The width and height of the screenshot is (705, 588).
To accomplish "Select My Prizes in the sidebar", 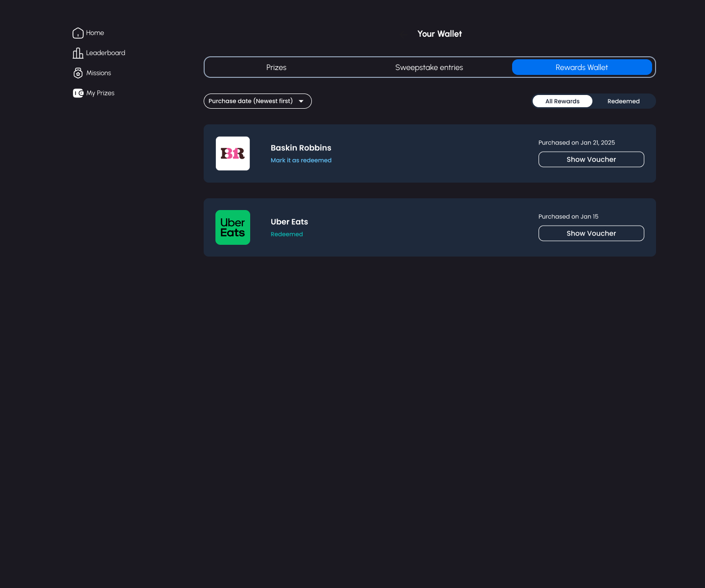I will (x=94, y=93).
